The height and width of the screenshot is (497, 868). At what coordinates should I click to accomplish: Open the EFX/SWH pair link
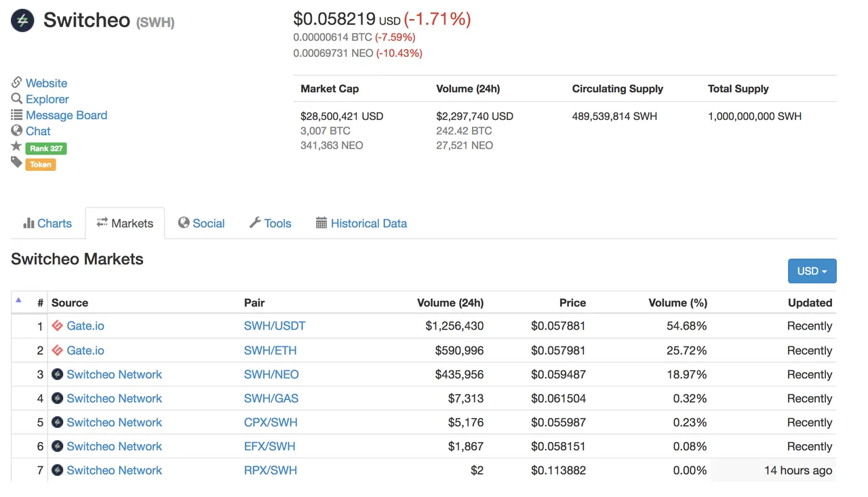[x=270, y=446]
